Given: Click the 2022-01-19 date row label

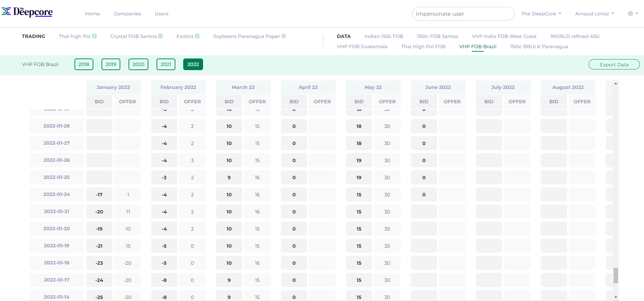Looking at the screenshot, I should pos(56,246).
